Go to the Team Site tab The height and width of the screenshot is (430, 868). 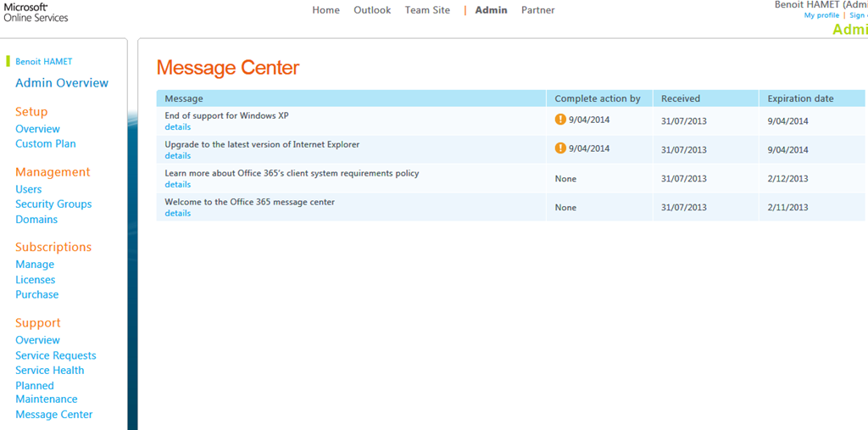[x=427, y=10]
